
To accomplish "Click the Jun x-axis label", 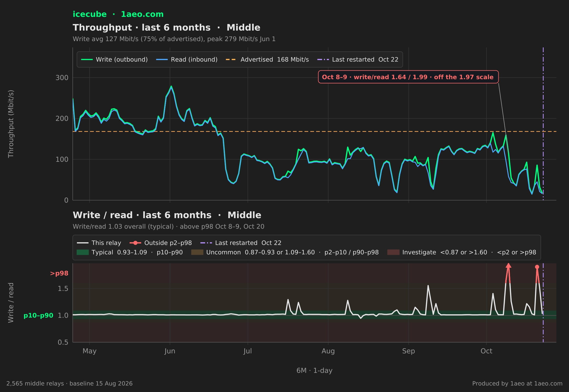I will click(170, 351).
